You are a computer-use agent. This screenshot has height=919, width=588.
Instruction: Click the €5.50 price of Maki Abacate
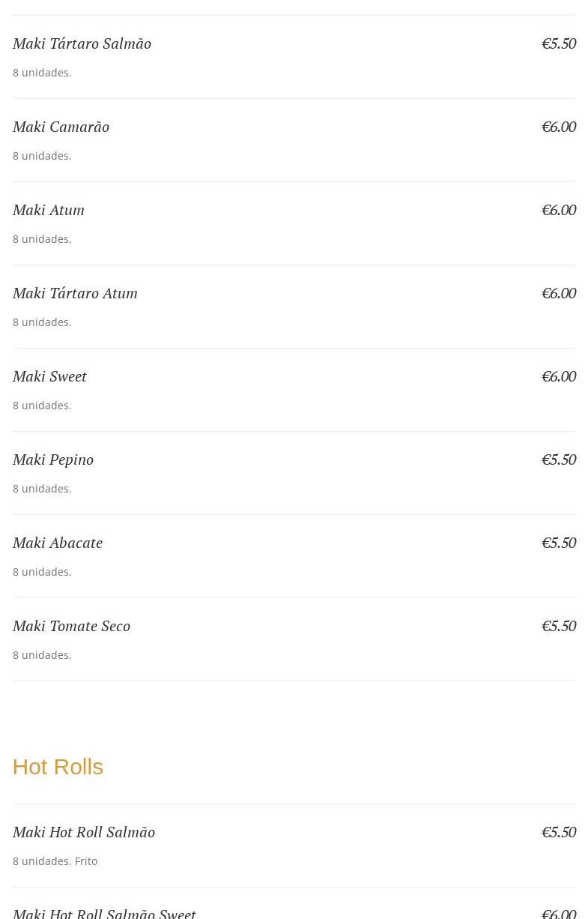point(559,543)
